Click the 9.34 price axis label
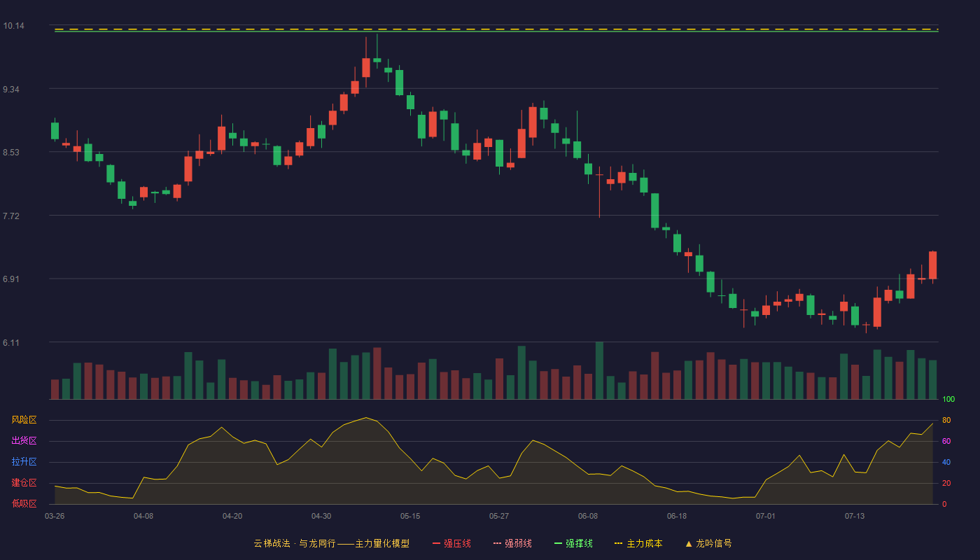The image size is (980, 560). (11, 90)
